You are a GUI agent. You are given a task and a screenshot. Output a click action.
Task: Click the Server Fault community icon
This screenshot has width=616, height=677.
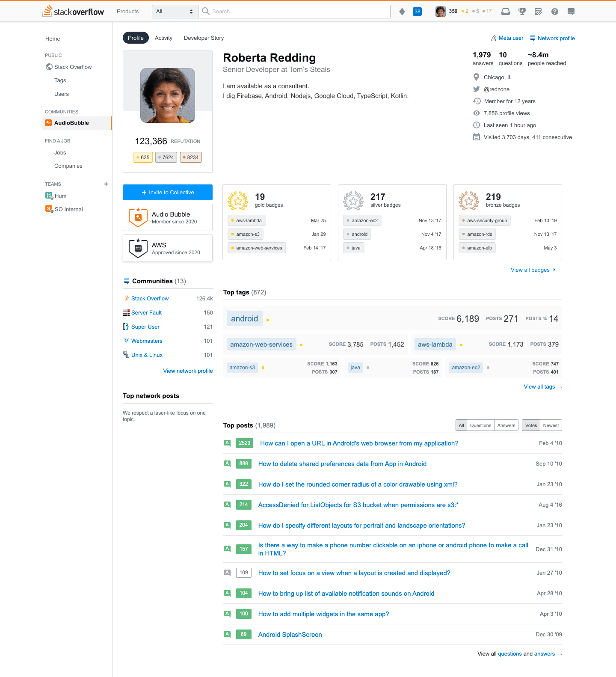pyautogui.click(x=126, y=313)
